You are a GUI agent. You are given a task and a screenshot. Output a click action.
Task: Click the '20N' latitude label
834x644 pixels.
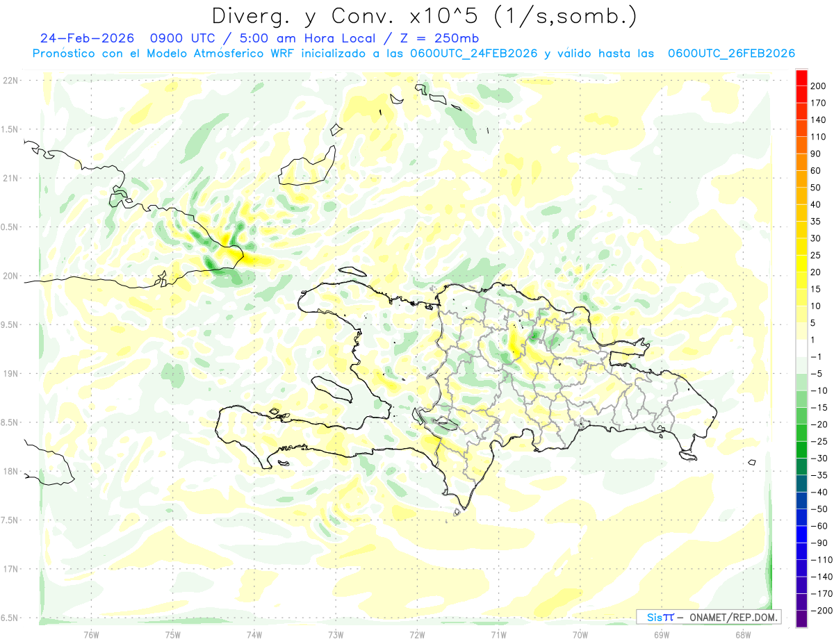(x=10, y=276)
